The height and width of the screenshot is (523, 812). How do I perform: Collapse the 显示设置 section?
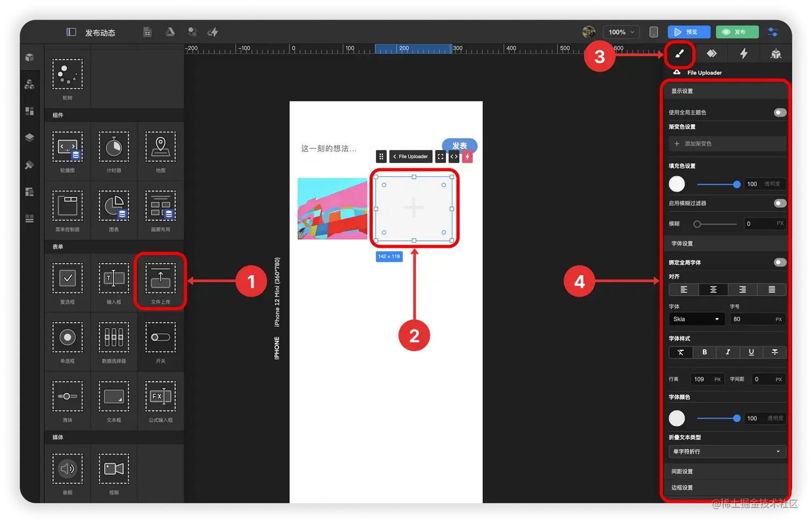coord(725,91)
